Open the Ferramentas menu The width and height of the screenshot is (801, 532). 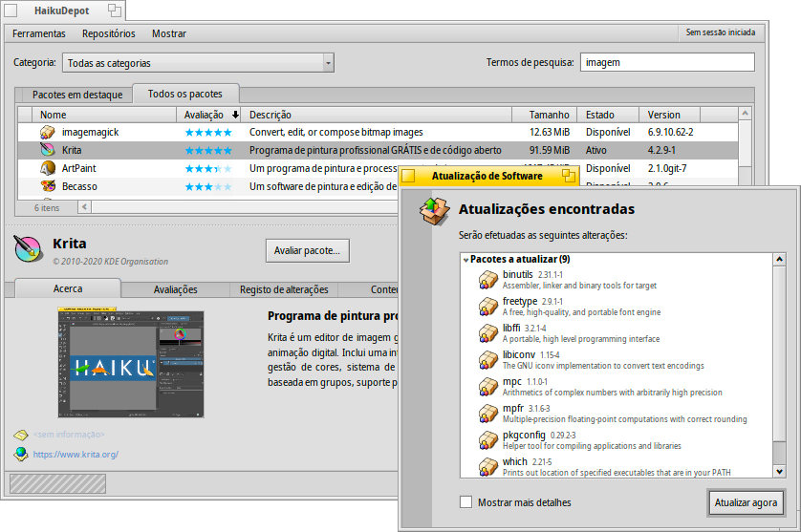click(x=39, y=33)
